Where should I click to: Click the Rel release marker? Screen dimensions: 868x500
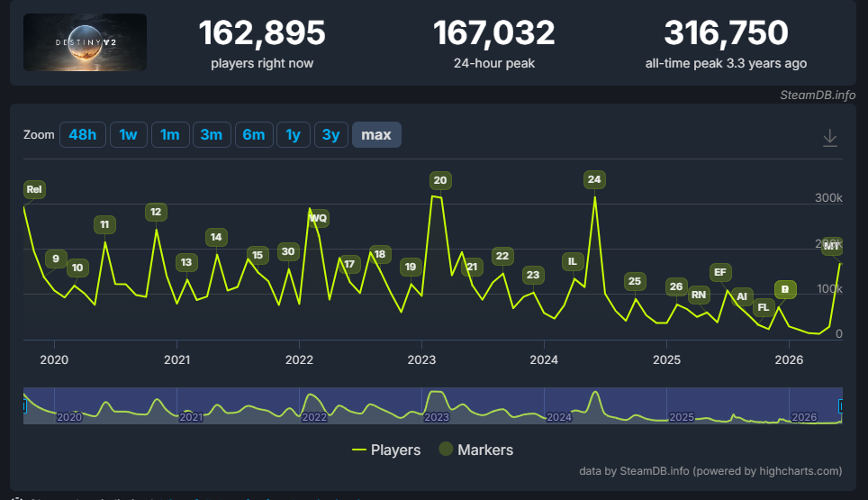point(34,189)
